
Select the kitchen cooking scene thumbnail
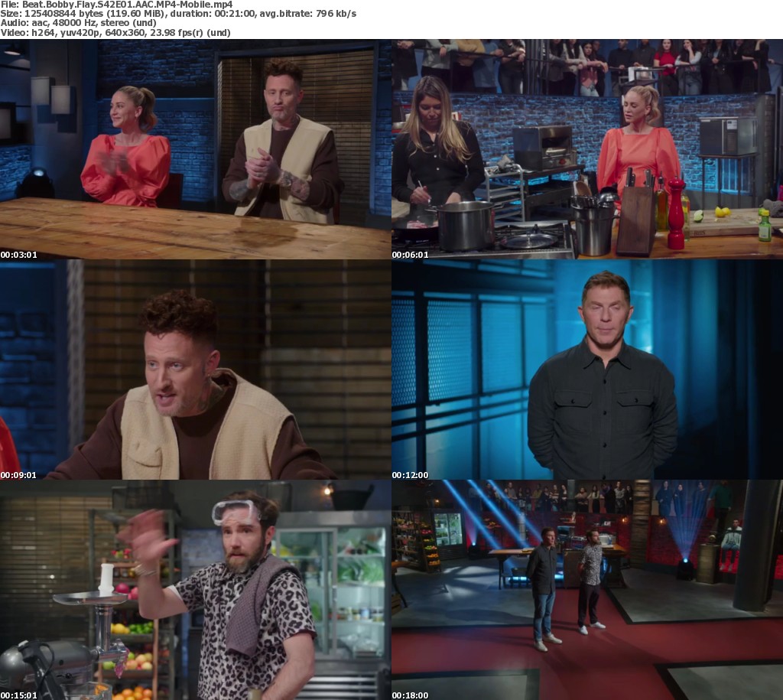587,149
